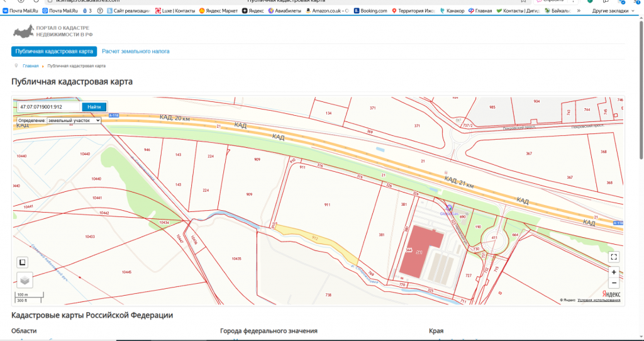Click parcel label 10434

click(164, 222)
